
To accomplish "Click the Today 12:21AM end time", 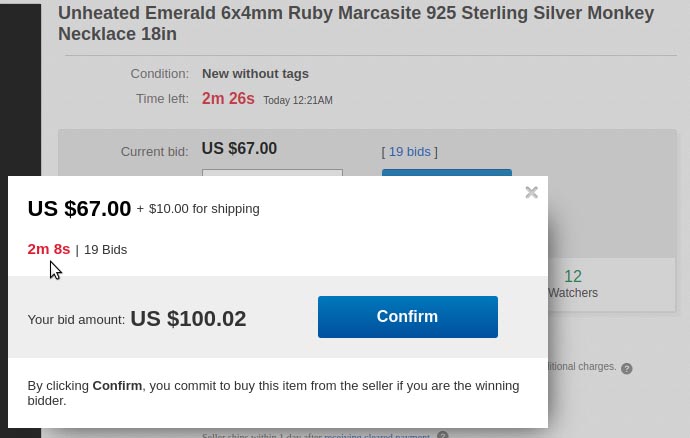I will pos(298,100).
